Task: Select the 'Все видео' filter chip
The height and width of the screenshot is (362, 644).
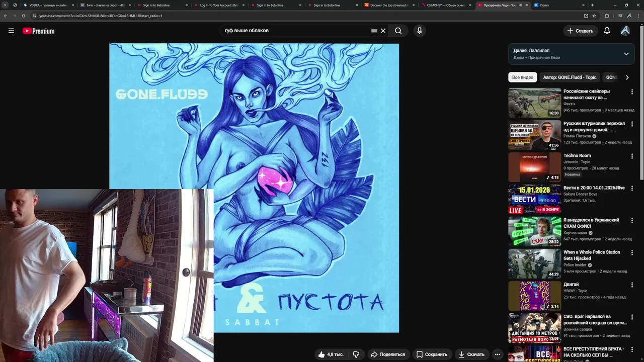Action: pos(522,77)
